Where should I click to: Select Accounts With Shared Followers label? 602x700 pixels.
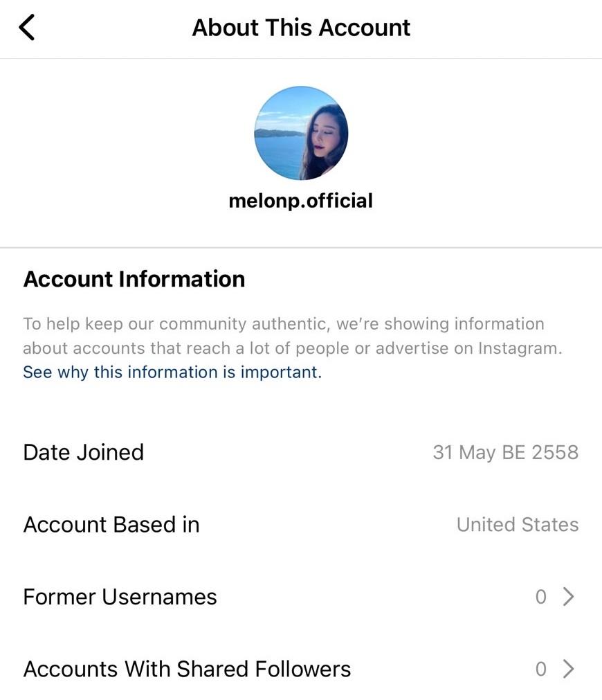coord(187,669)
